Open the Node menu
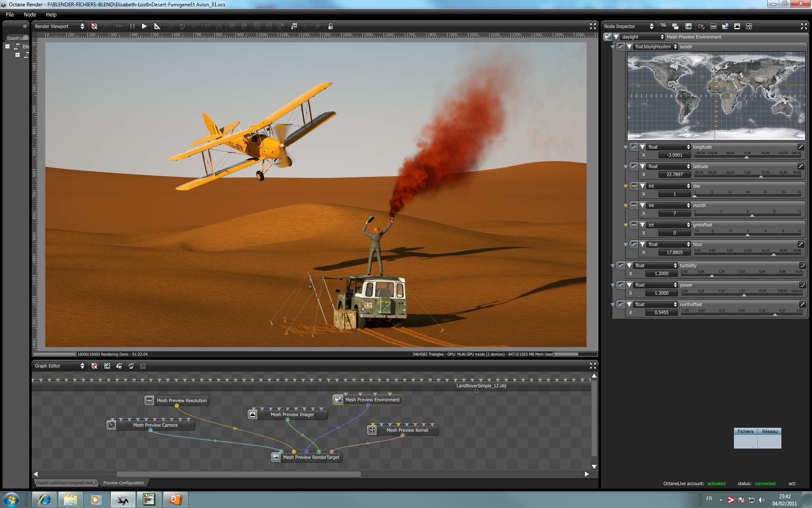This screenshot has width=812, height=508. [30, 14]
